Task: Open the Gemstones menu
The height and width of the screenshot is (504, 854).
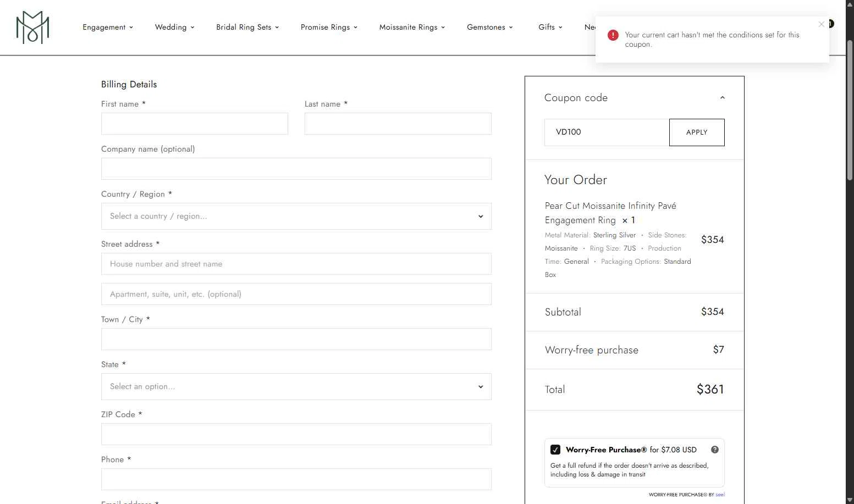Action: click(x=489, y=27)
